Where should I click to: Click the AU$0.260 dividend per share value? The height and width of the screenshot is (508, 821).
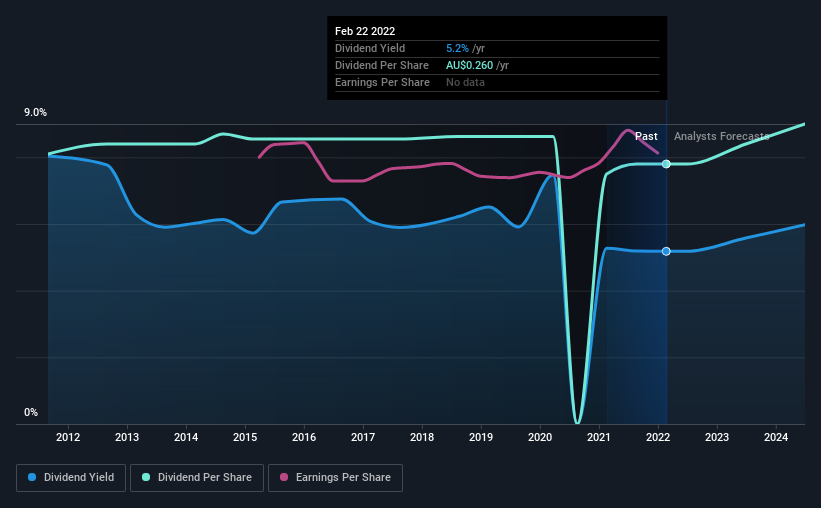tap(470, 65)
